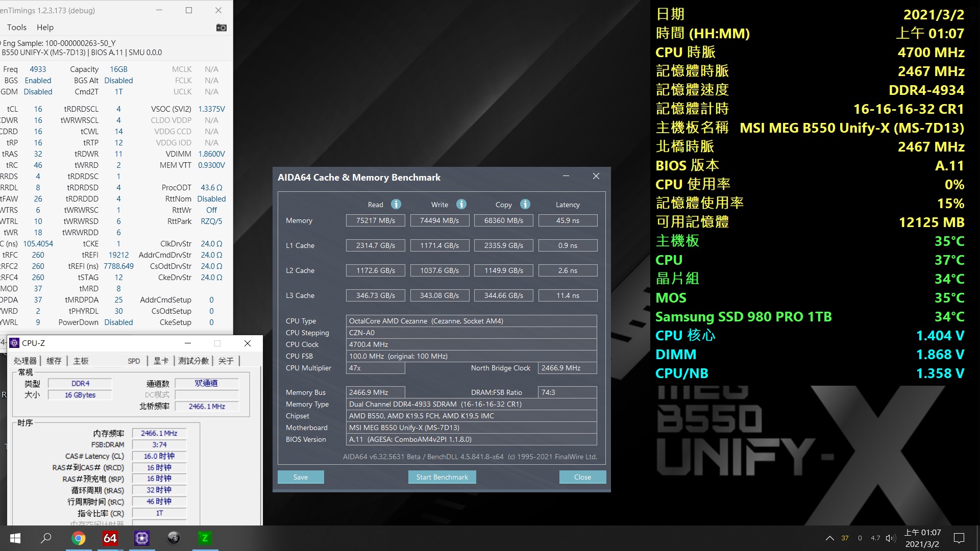Click the L1 Cache Read 2314.7 GB/s field
This screenshot has height=551, width=980.
[376, 245]
